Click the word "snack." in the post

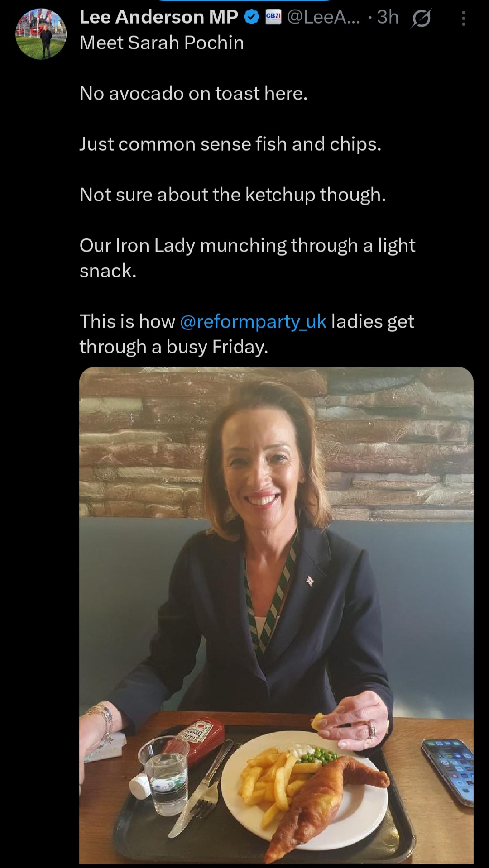pyautogui.click(x=108, y=271)
